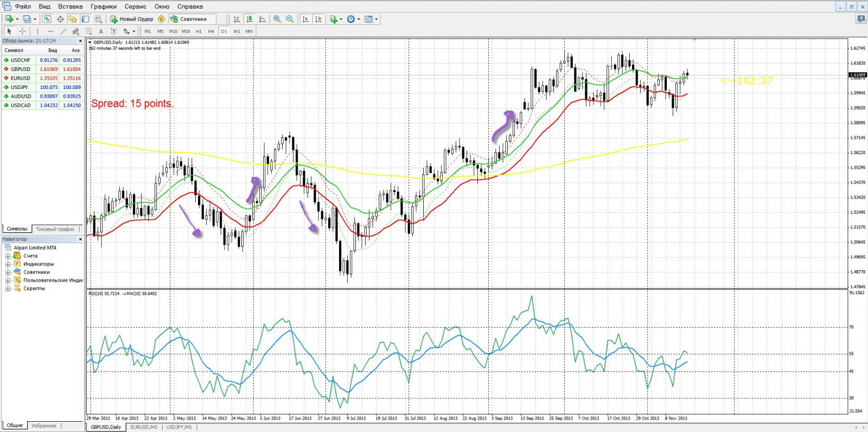868x432 pixels.
Task: Open MetaEditor yellow diamond icon
Action: coord(161,19)
